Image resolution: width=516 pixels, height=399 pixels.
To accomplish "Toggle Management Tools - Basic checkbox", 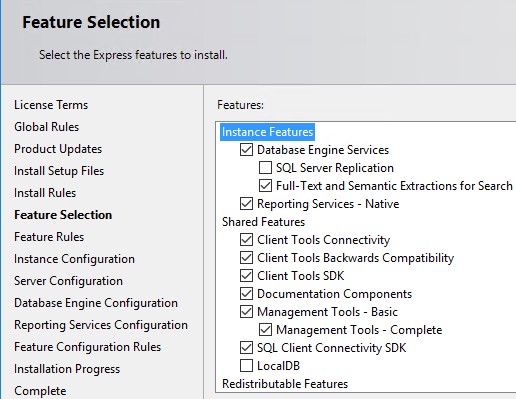I will coord(246,312).
